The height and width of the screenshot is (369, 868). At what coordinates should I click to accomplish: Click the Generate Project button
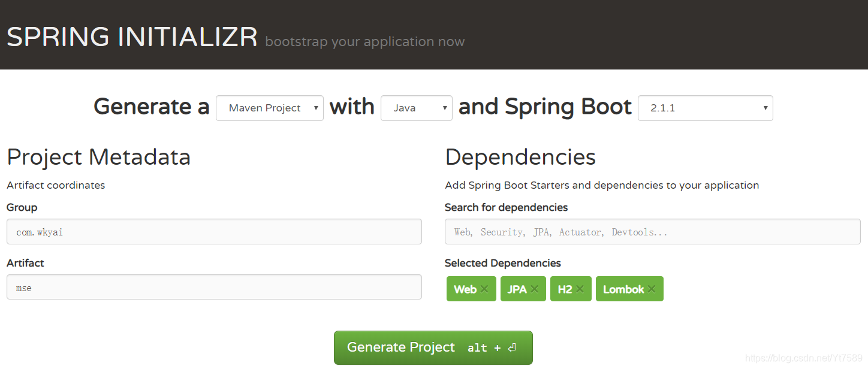433,347
